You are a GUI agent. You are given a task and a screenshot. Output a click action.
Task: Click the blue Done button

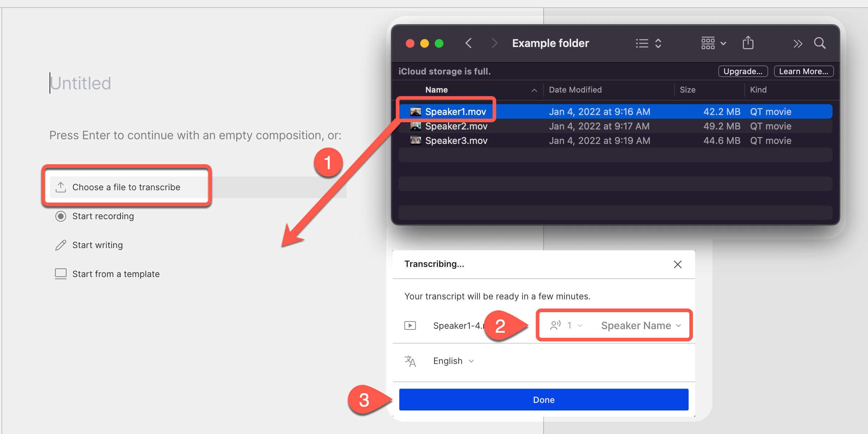pyautogui.click(x=544, y=400)
